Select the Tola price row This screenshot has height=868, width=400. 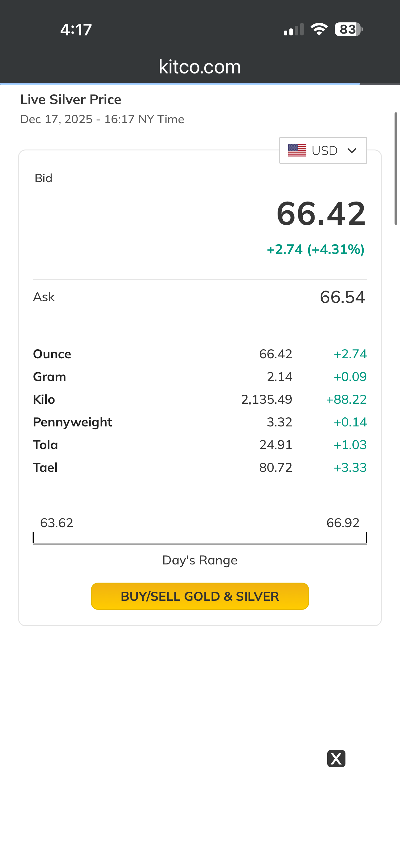tap(200, 445)
